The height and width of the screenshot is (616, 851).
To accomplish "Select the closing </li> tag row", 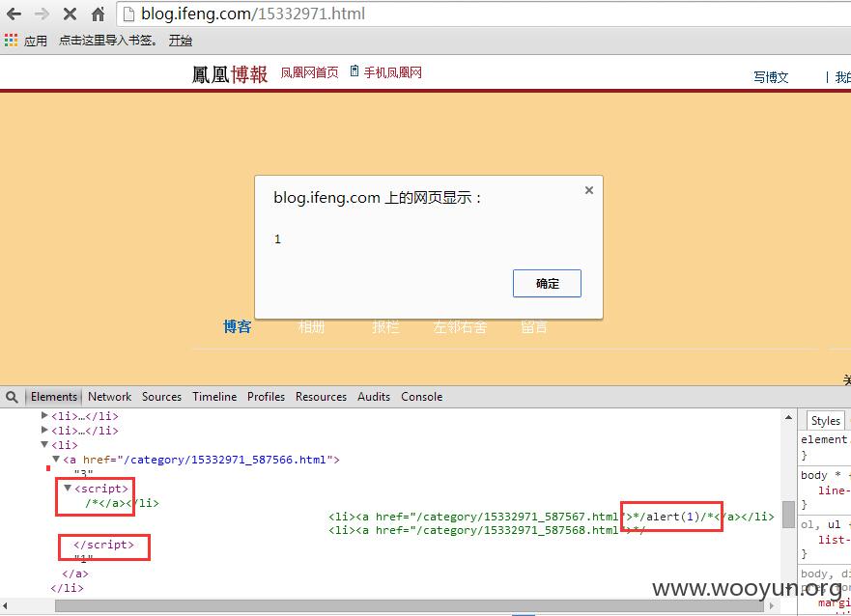I will (x=67, y=588).
